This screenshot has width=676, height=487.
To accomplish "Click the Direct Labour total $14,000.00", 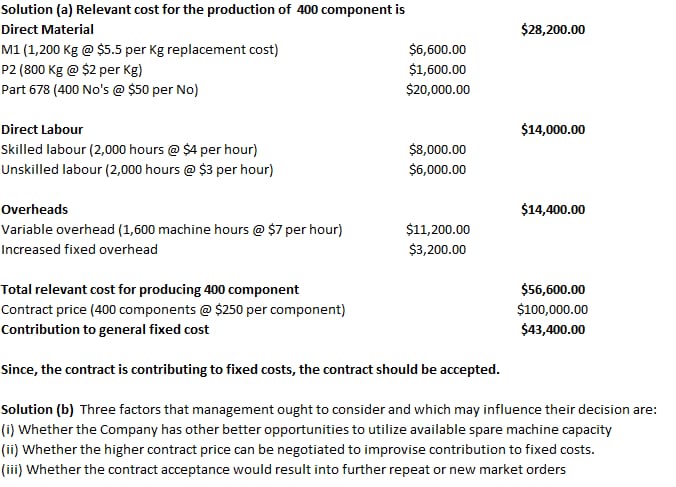I will [x=553, y=130].
